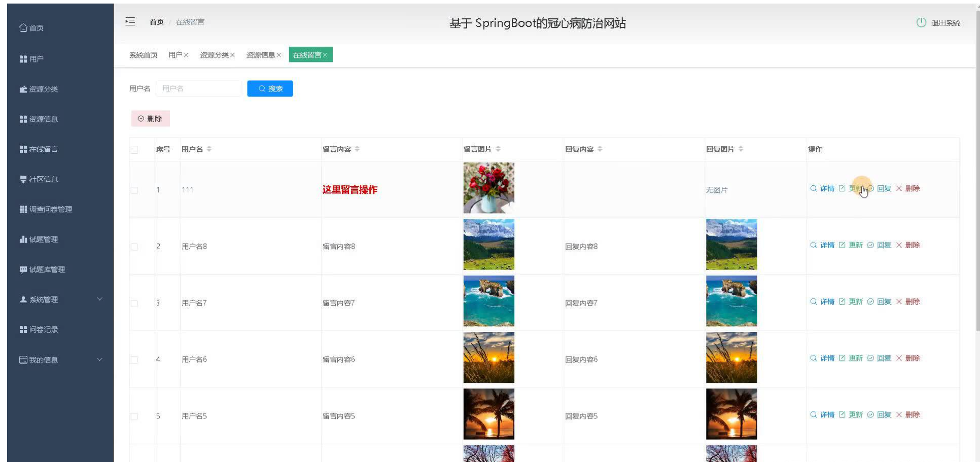Sort table by 留言图片 column
This screenshot has height=462, width=980.
pos(498,149)
